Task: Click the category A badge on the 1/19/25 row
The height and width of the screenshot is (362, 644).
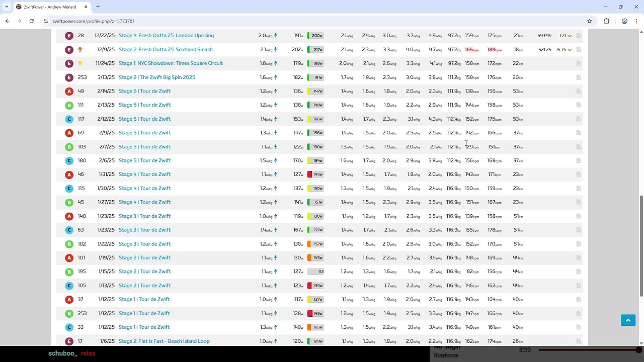Action: 69,258
